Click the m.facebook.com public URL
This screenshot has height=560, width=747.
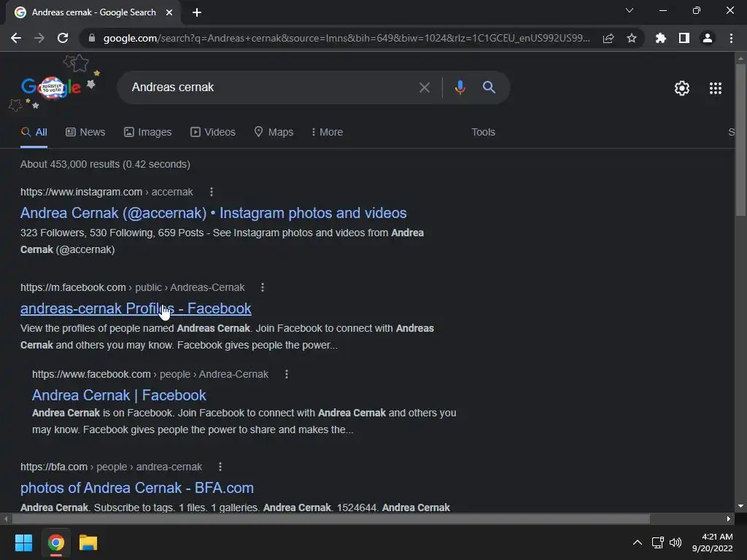[x=133, y=287]
